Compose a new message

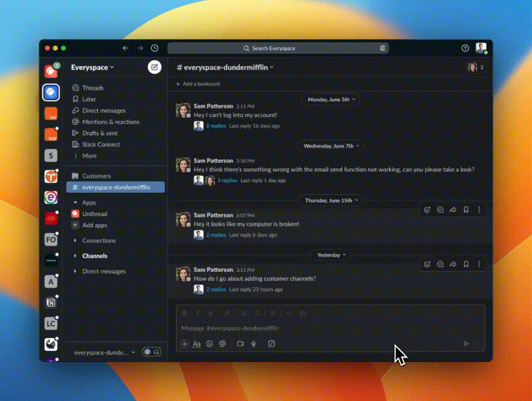point(154,67)
